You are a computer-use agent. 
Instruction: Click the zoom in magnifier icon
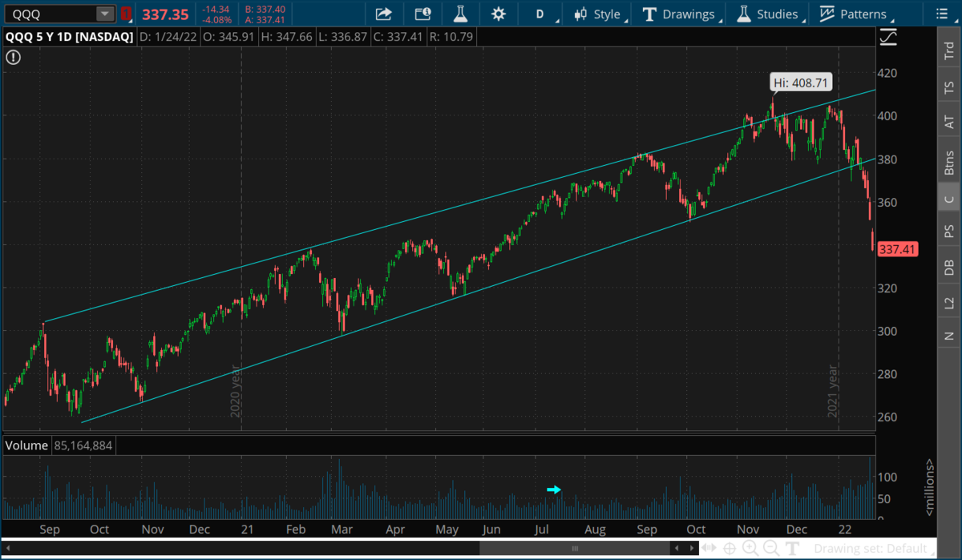pyautogui.click(x=751, y=549)
